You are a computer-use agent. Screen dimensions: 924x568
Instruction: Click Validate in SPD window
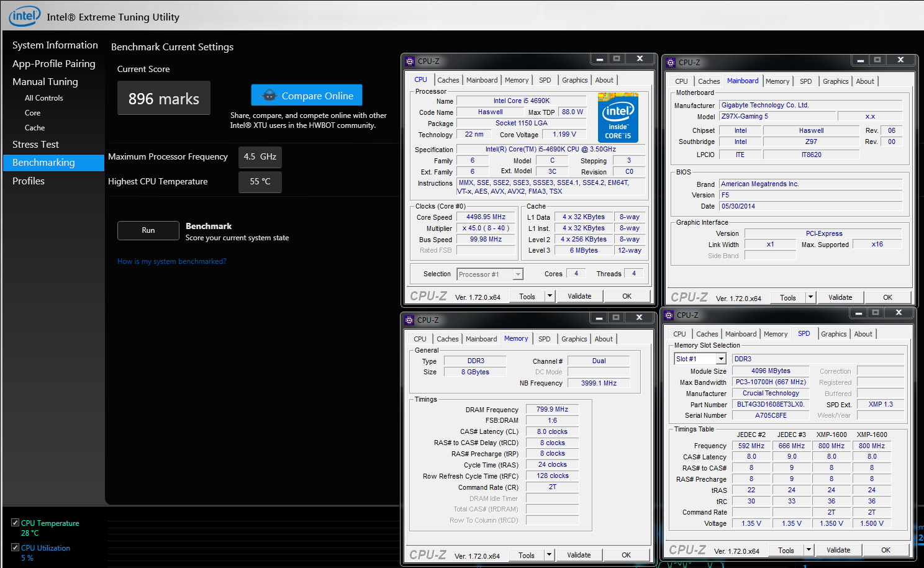pyautogui.click(x=838, y=550)
